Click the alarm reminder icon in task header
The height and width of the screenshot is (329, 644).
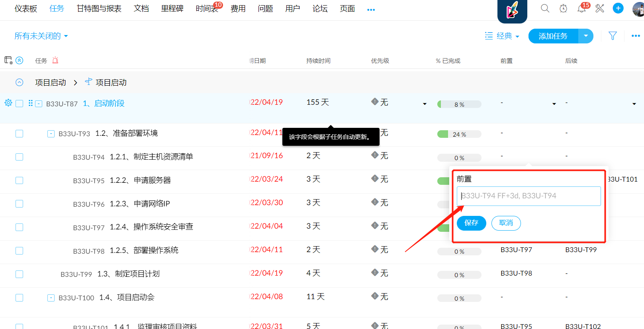(x=55, y=61)
